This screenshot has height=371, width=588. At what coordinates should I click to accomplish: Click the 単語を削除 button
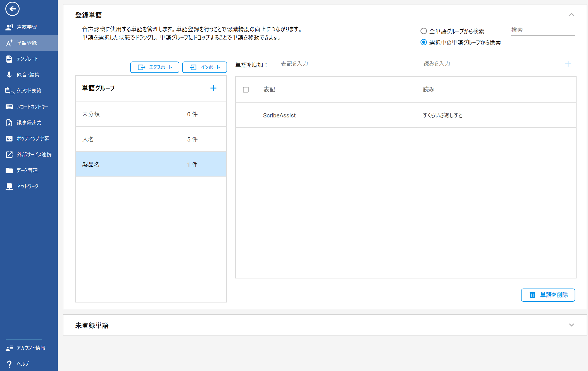point(548,295)
